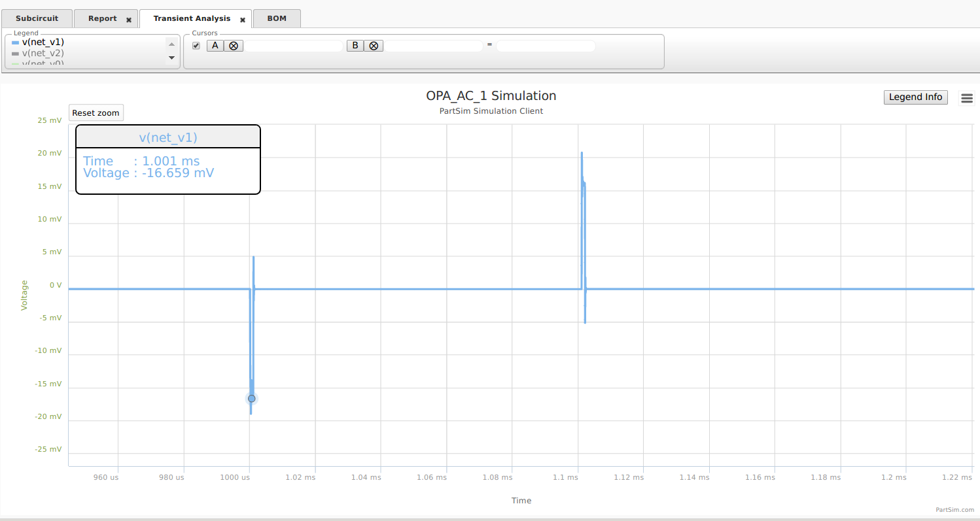Click the blue v(net_v1) legend color swatch
Screen dimensions: 980x521
tap(16, 42)
